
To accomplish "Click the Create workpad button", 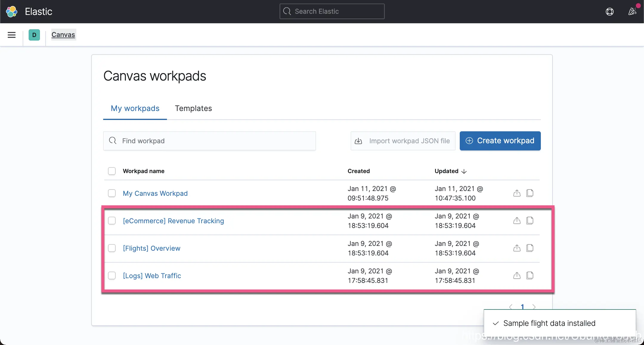I will [500, 141].
